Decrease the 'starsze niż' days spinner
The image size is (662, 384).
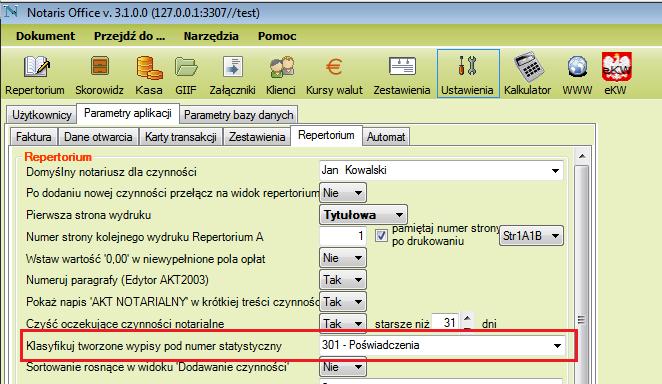pyautogui.click(x=467, y=328)
